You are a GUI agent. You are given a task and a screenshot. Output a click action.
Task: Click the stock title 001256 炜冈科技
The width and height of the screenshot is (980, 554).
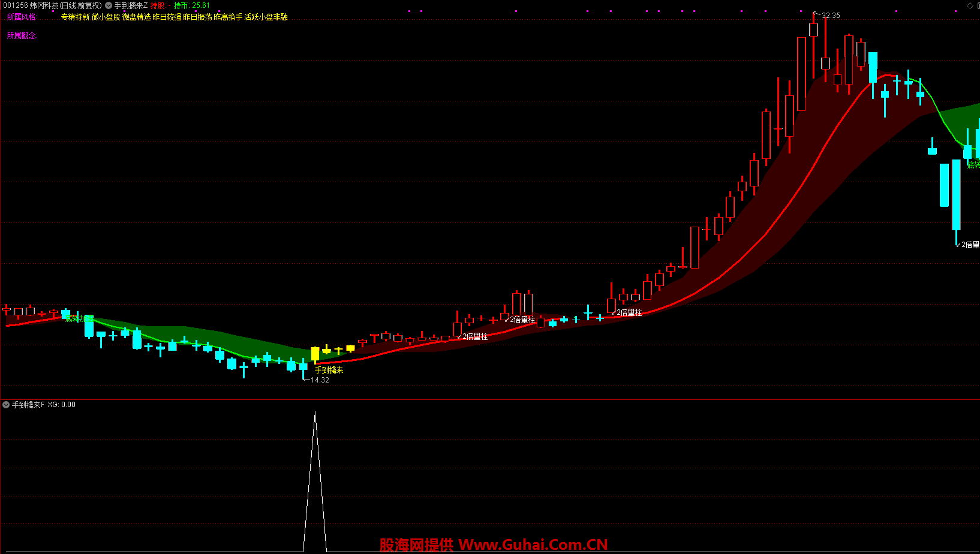point(31,5)
